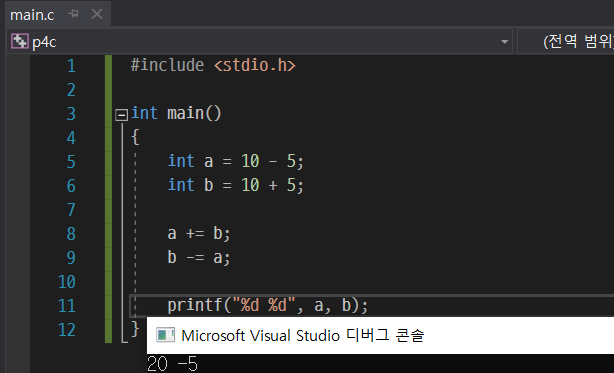Collapse the main() function block

pos(121,115)
